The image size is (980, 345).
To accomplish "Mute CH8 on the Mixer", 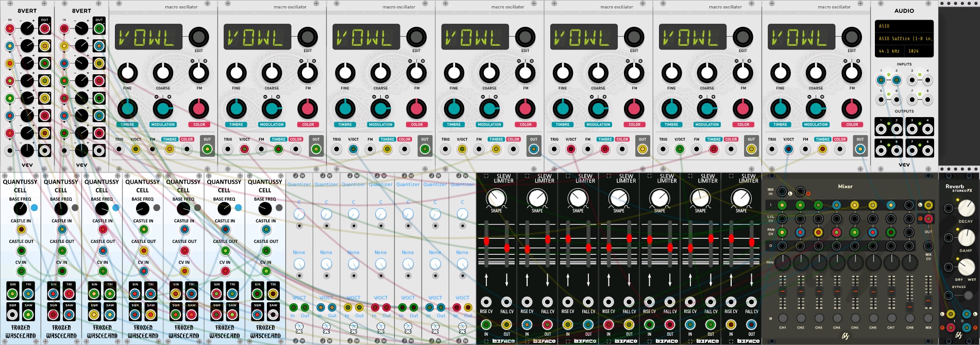I will (x=910, y=318).
